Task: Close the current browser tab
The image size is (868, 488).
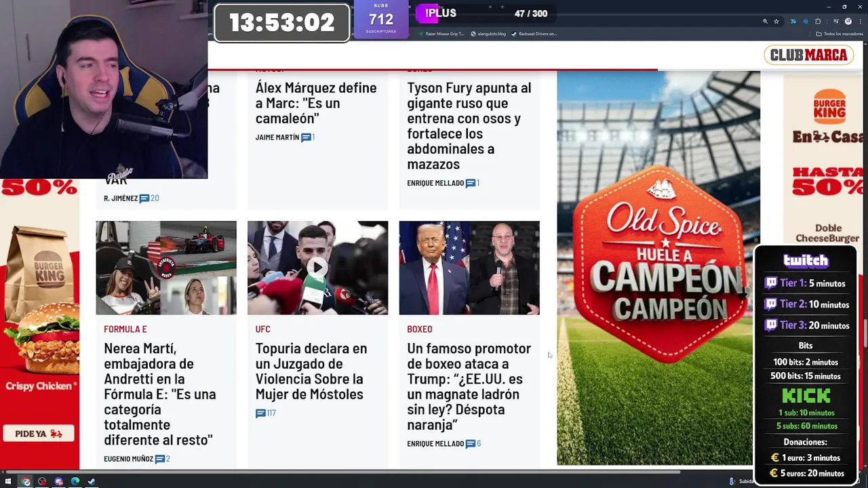Action: click(490, 7)
